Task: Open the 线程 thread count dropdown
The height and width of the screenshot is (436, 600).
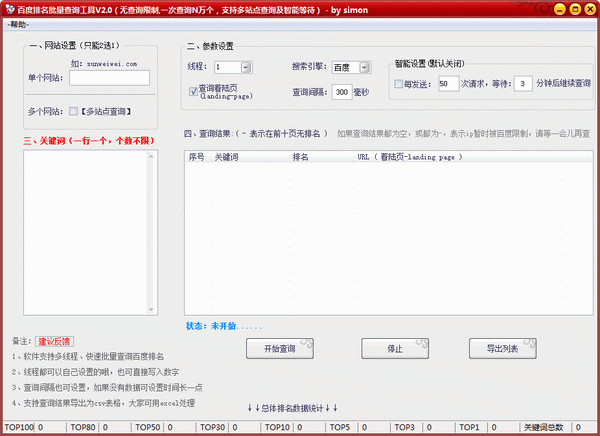Action: [x=246, y=67]
